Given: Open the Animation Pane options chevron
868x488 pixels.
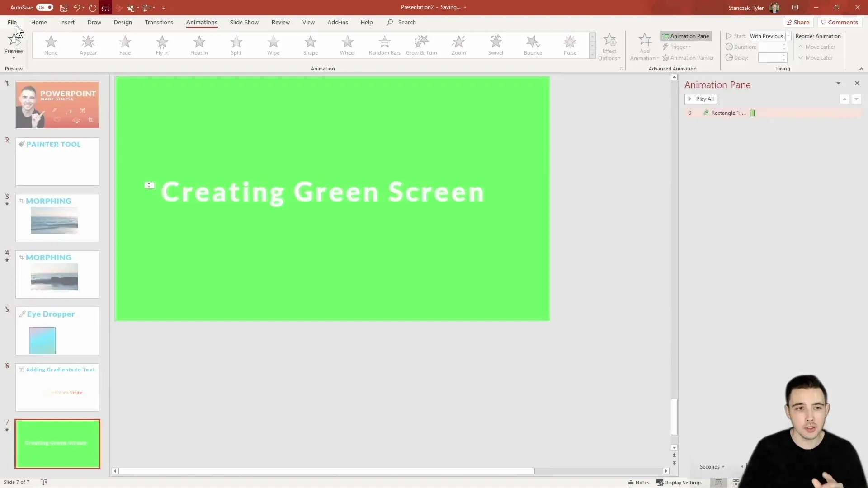Looking at the screenshot, I should pyautogui.click(x=838, y=84).
